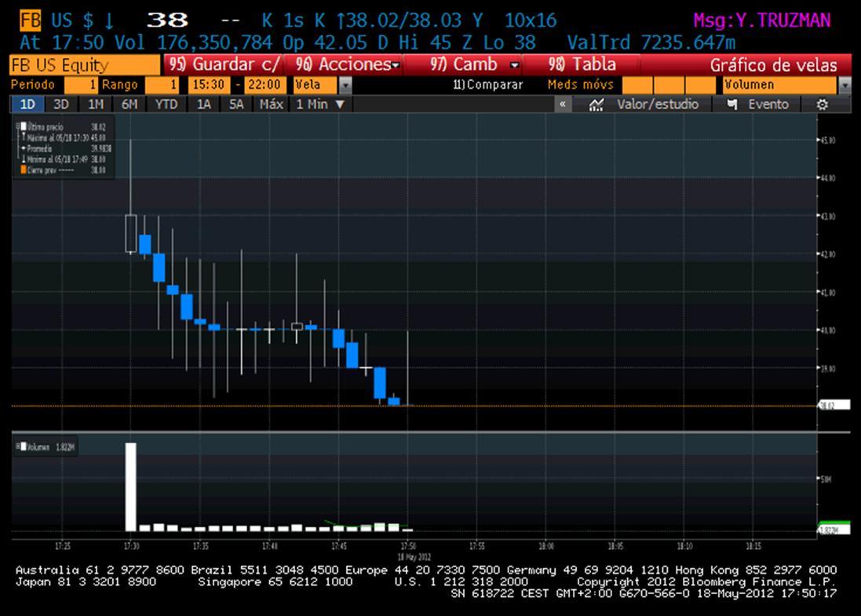This screenshot has width=861, height=616.
Task: Click the 17:30 time axis label
Action: click(x=131, y=546)
